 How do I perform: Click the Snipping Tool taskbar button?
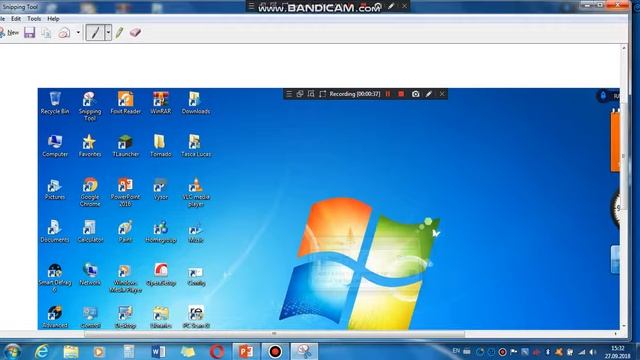pos(304,351)
